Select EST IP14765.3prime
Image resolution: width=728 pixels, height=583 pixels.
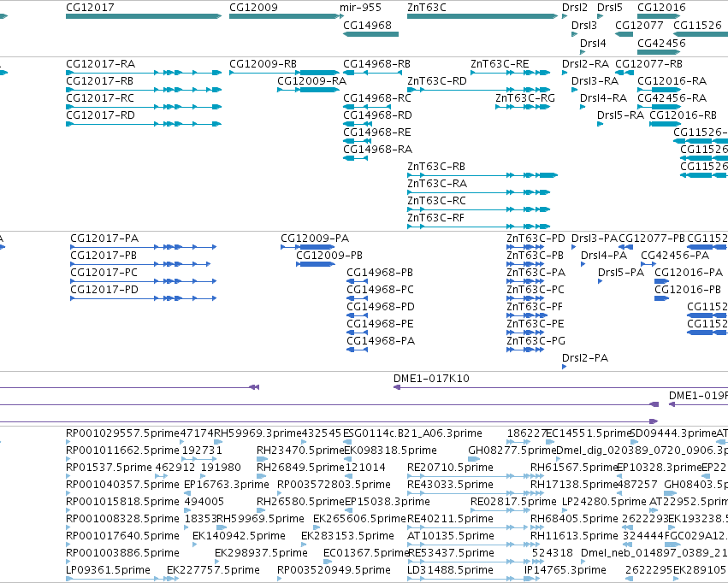pyautogui.click(x=565, y=570)
